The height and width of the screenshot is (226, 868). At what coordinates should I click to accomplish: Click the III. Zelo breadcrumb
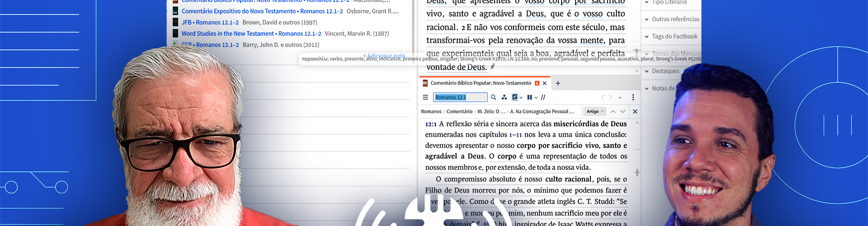click(x=491, y=112)
